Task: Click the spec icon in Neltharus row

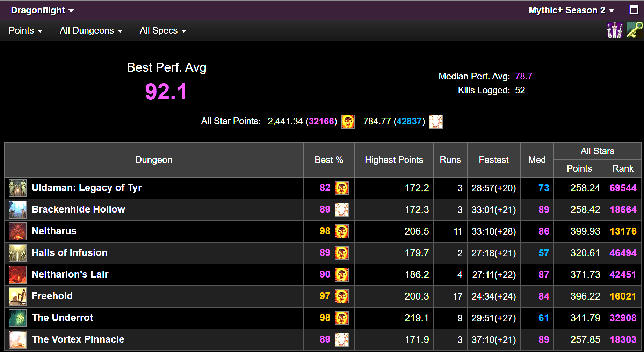Action: click(x=342, y=231)
